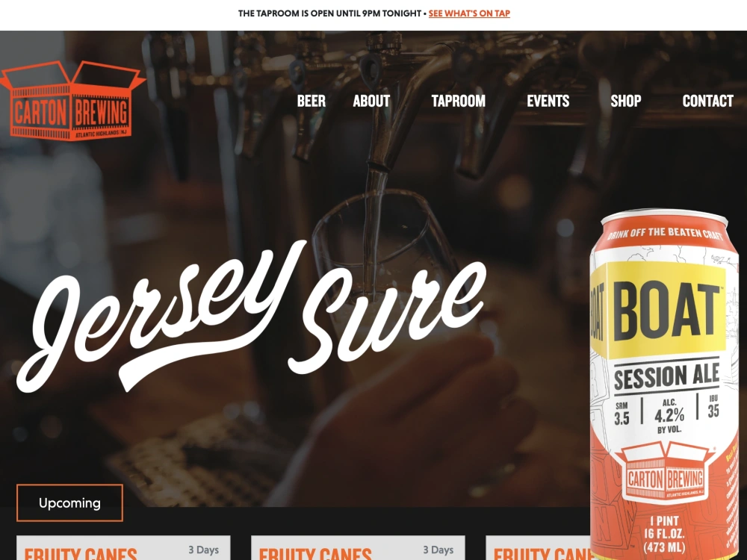Follow the See What's On Tap link
Screen dimensions: 747x560
pyautogui.click(x=469, y=13)
